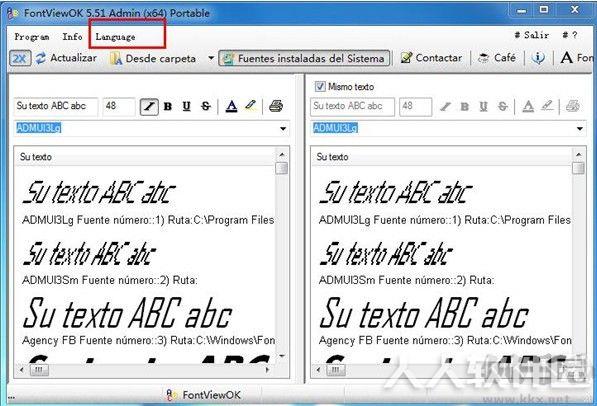The height and width of the screenshot is (406, 597).
Task: Click left list vertical scrollbar down arrow
Action: coord(282,356)
